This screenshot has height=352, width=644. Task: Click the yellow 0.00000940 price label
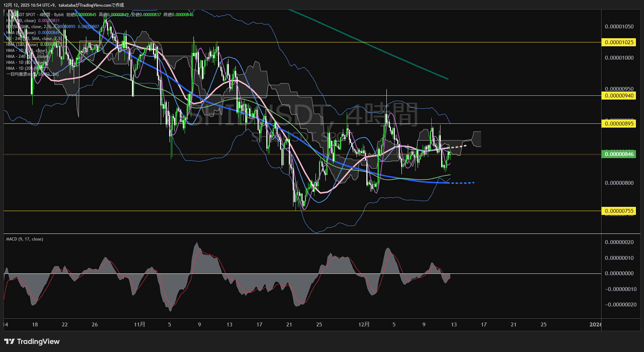tap(619, 96)
